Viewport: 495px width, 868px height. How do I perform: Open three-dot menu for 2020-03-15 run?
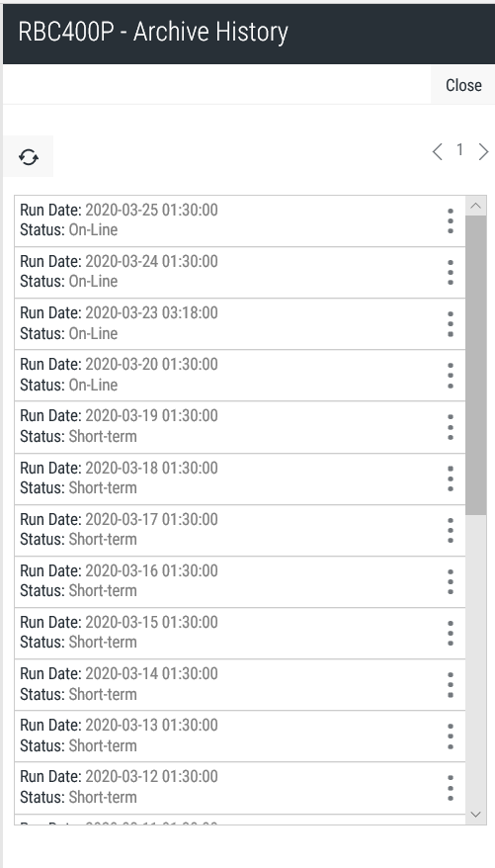451,634
